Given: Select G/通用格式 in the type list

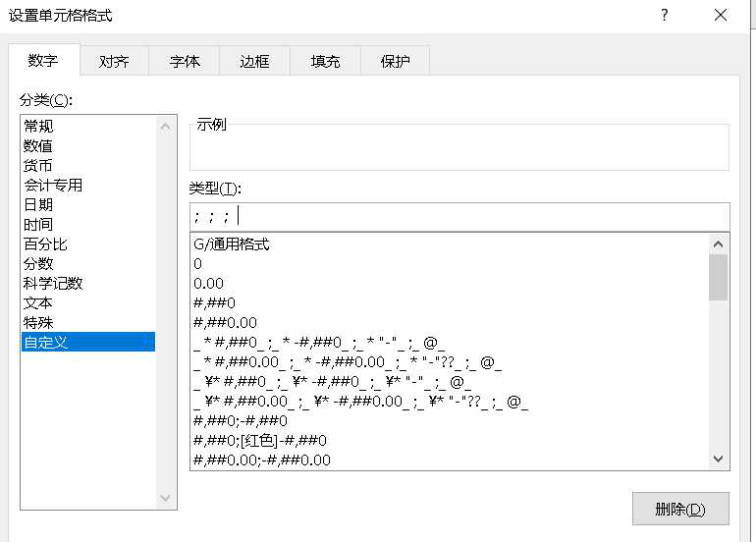Looking at the screenshot, I should [x=450, y=244].
